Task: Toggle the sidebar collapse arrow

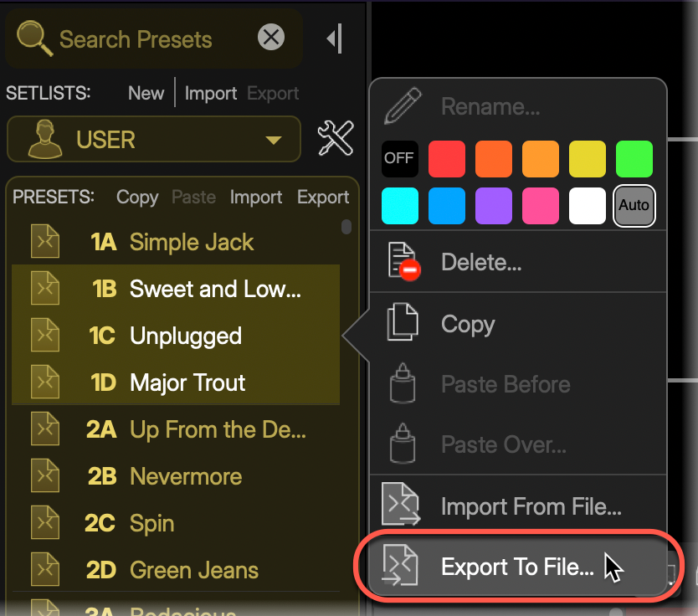Action: click(334, 38)
